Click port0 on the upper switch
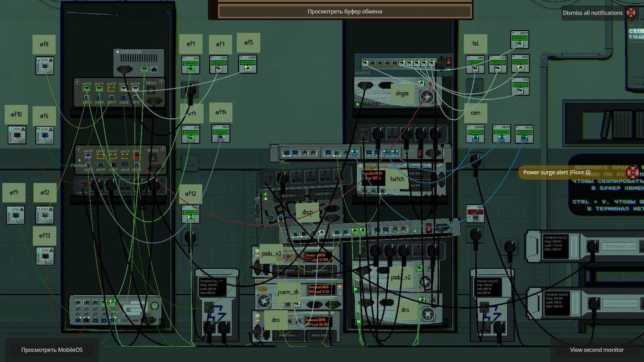Viewport: 644px width, 362px height. [87, 88]
